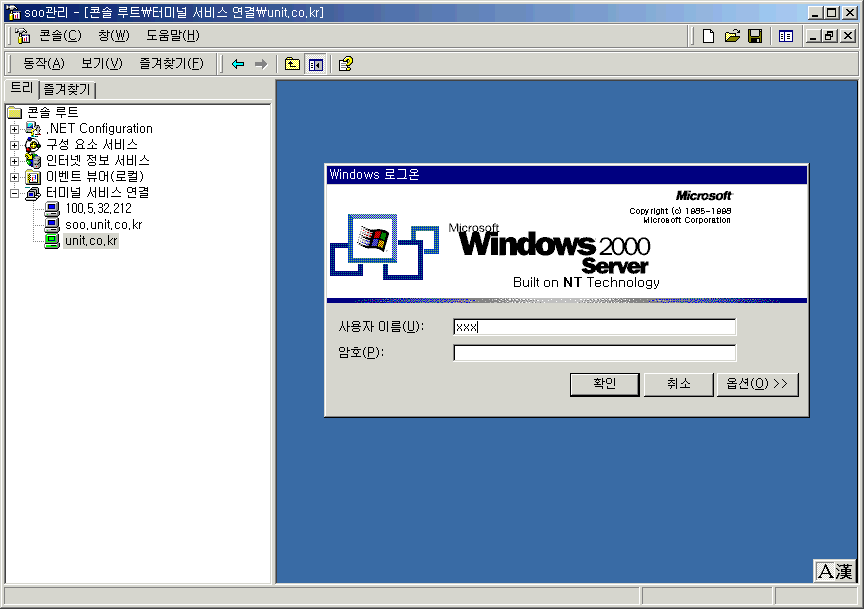Switch to the 트리 tab

[x=22, y=88]
